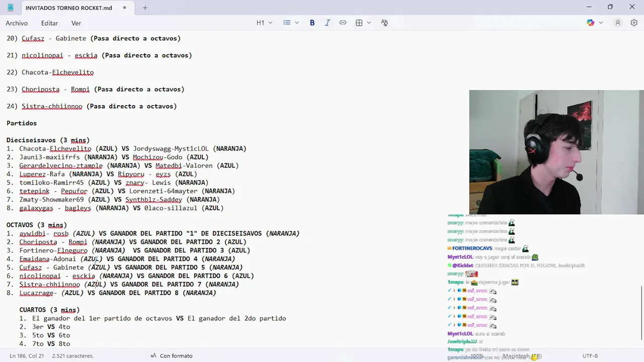Click the '5to VS 6to' line
This screenshot has width=644, height=362.
coord(51,335)
